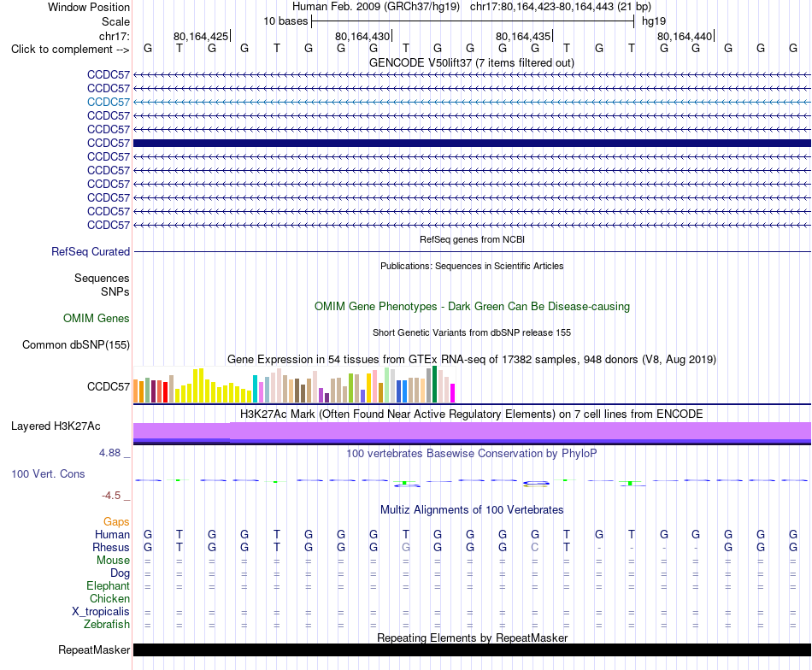Image resolution: width=812 pixels, height=670 pixels.
Task: Click the Human alignment row label
Action: [112, 535]
